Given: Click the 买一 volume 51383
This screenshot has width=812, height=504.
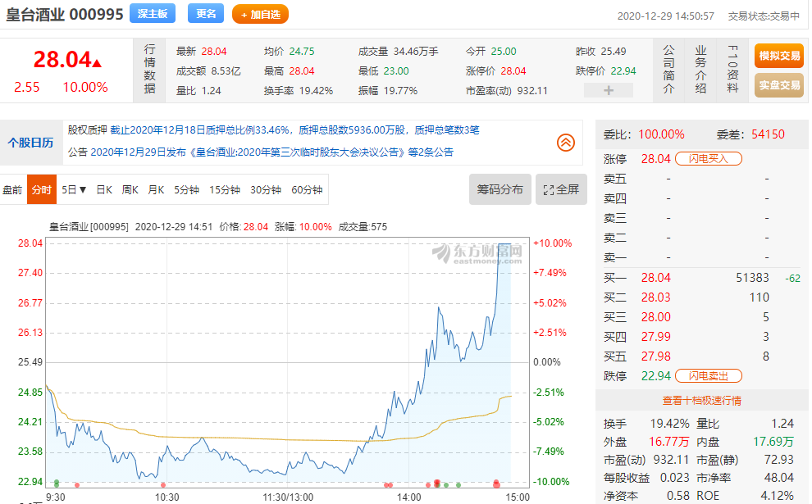Looking at the screenshot, I should (752, 278).
